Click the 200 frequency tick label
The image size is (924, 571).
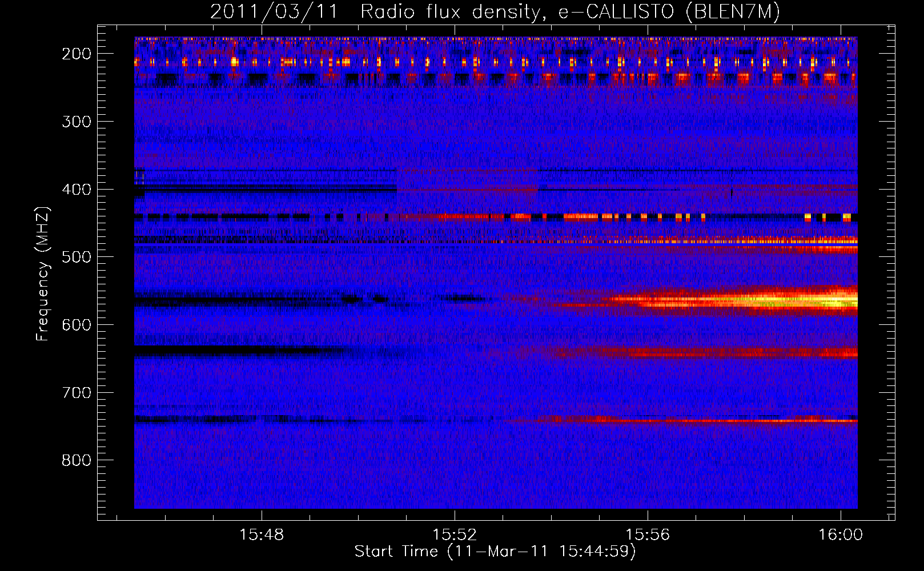[77, 54]
